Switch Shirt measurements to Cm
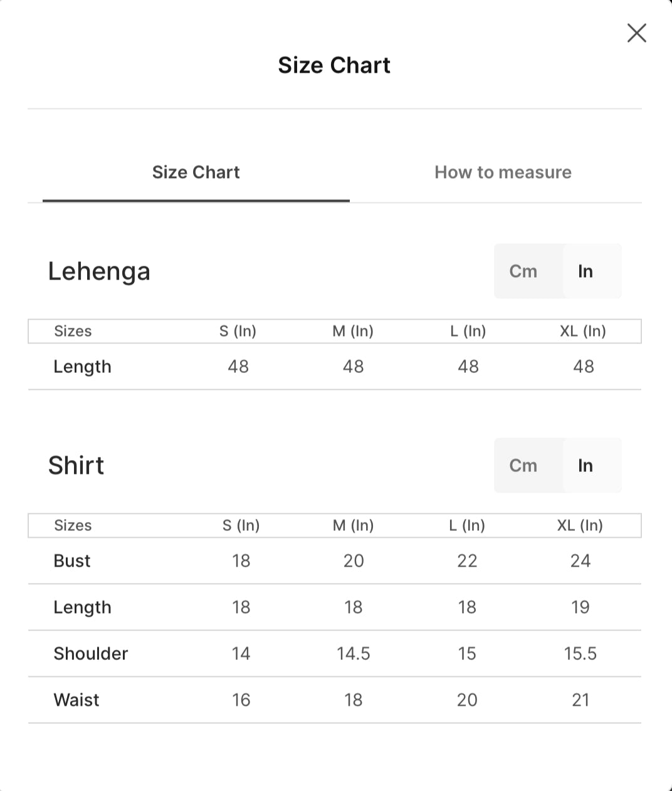The width and height of the screenshot is (672, 791). 523,466
